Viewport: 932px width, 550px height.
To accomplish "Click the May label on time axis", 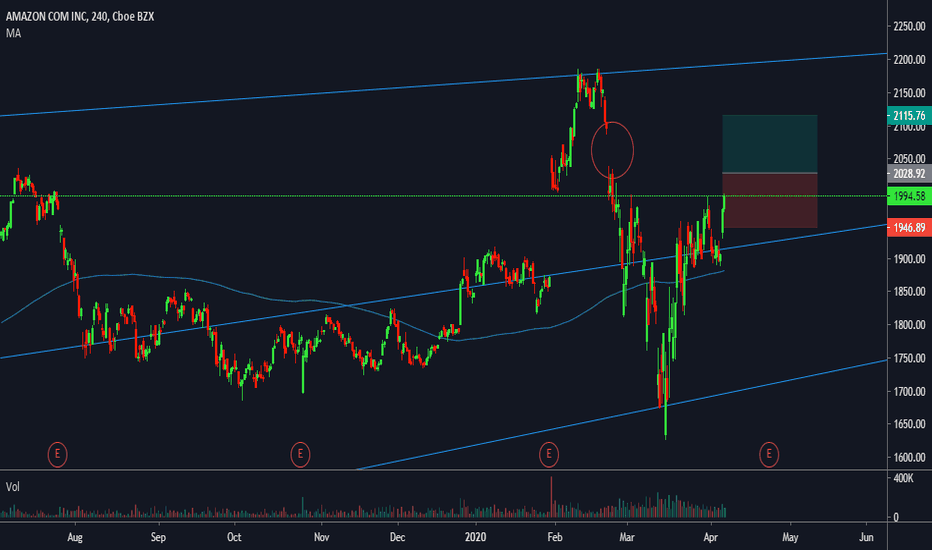I will (x=790, y=538).
